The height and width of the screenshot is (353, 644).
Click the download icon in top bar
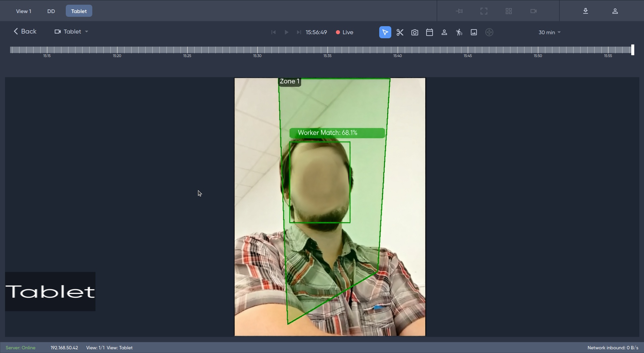(x=585, y=11)
